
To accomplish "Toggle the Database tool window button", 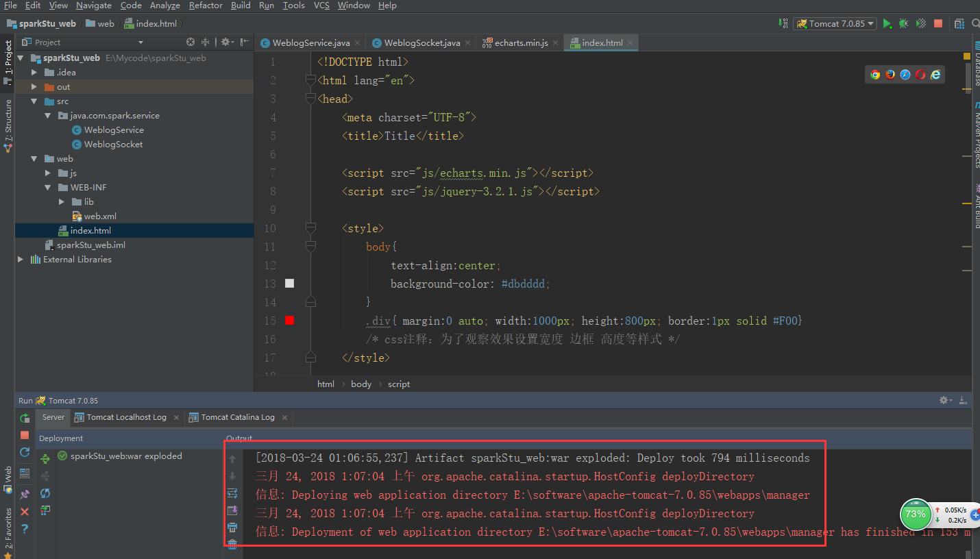I will click(976, 65).
